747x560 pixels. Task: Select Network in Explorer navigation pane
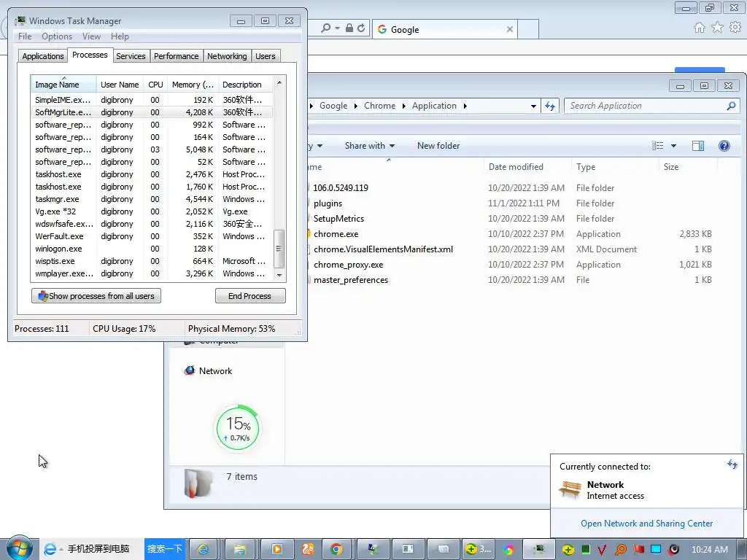click(x=215, y=371)
